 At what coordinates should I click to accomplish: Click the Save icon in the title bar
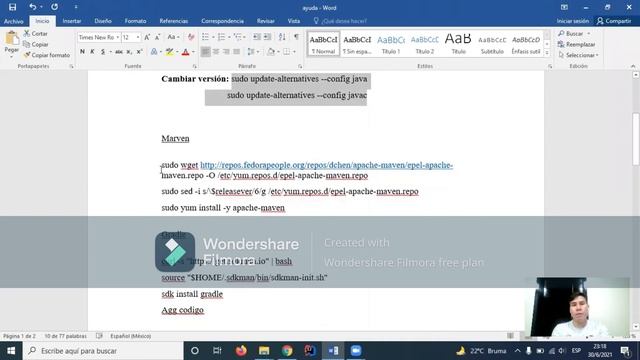[12, 7]
